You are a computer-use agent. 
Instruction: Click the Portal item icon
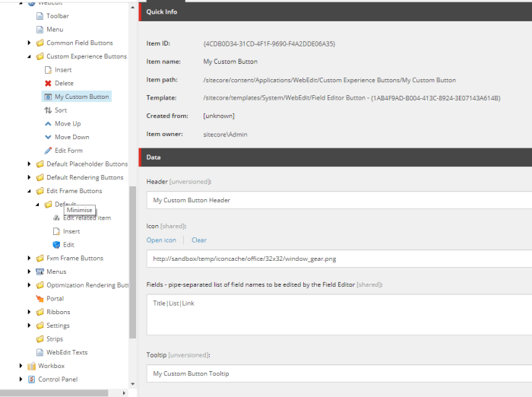pos(40,299)
